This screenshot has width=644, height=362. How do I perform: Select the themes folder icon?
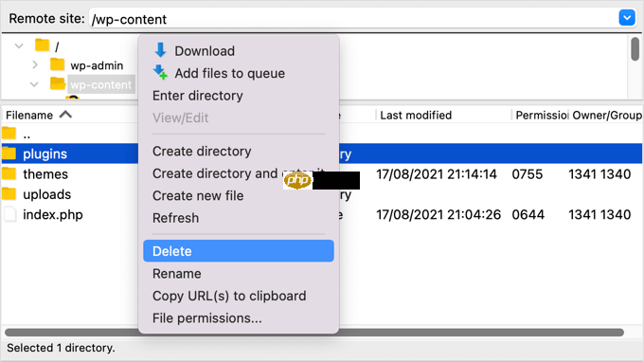(x=9, y=173)
